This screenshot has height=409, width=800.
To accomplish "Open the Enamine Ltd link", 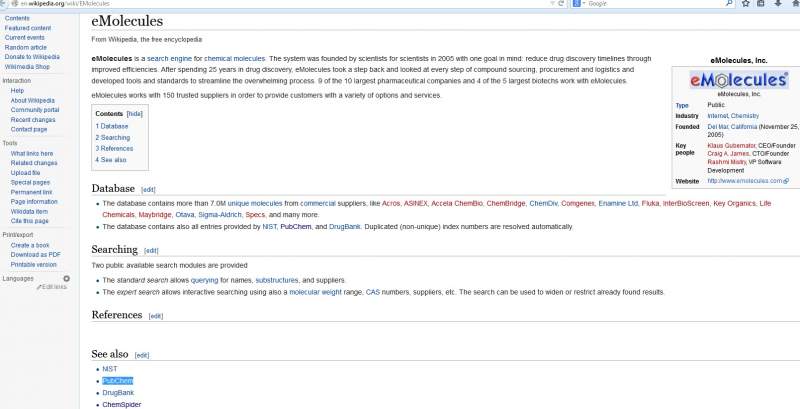I will [x=618, y=203].
